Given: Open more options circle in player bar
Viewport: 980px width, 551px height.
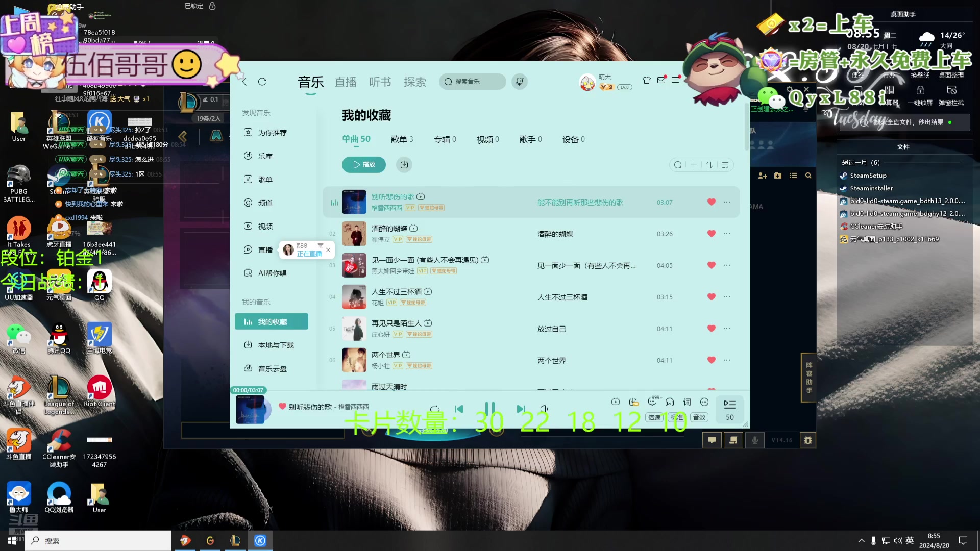Looking at the screenshot, I should pos(704,402).
